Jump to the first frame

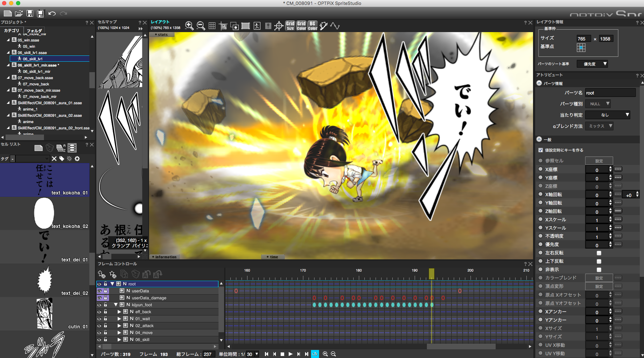tap(266, 354)
